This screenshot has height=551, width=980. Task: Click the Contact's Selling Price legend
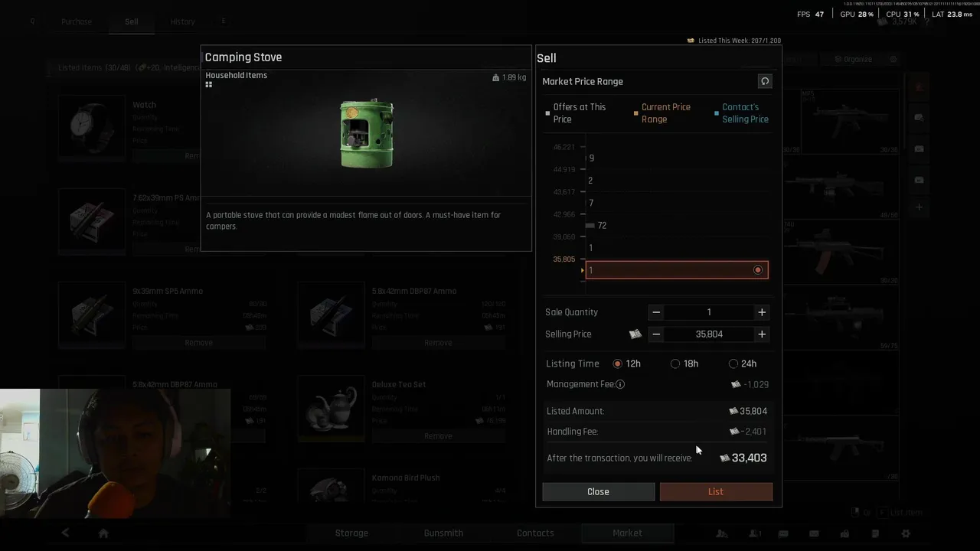coord(745,113)
